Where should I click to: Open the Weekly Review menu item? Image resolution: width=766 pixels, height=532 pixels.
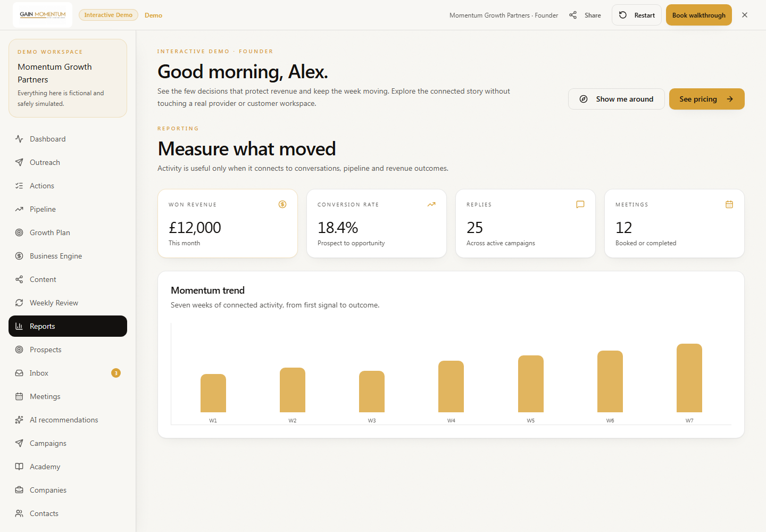68,303
